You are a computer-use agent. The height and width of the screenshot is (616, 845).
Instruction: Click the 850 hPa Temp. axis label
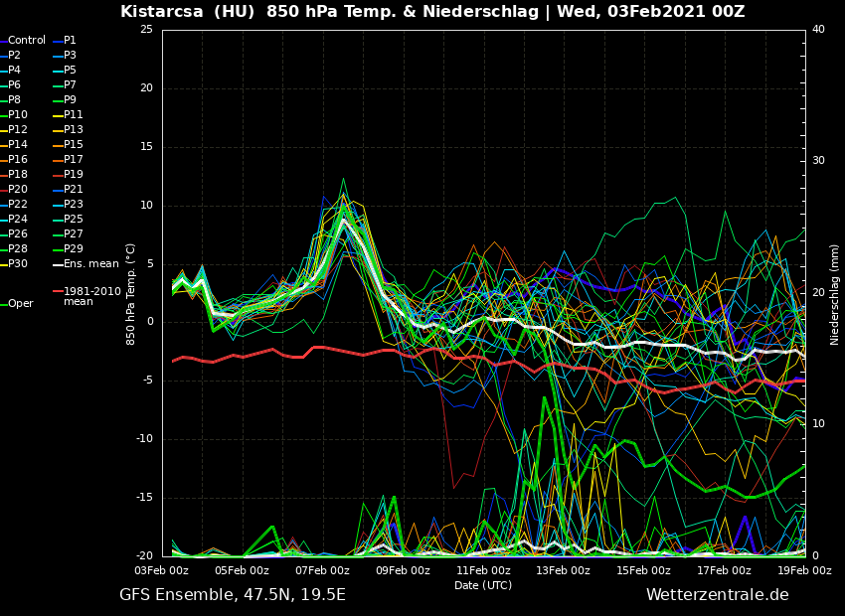coord(131,294)
